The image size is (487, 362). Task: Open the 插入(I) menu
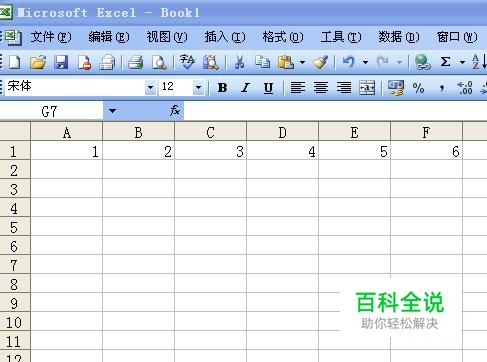225,37
